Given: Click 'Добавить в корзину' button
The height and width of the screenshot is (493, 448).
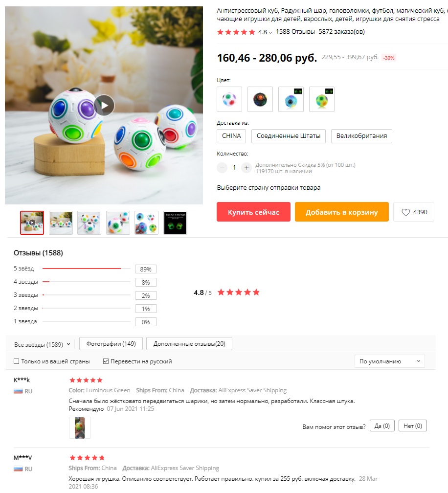Looking at the screenshot, I should pos(342,212).
